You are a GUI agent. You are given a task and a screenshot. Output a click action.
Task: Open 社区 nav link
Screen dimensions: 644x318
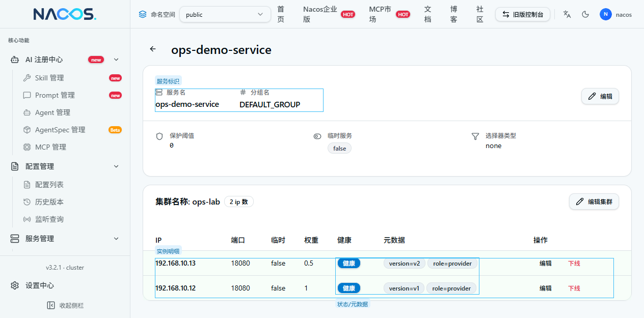click(x=479, y=14)
